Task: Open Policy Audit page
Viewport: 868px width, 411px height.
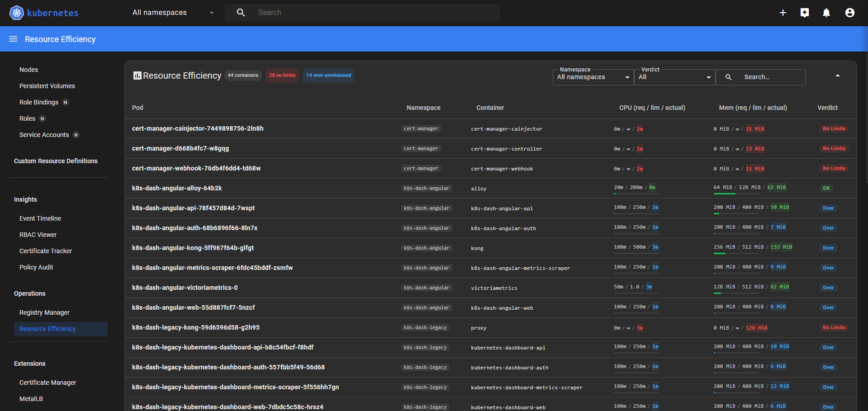Action: pos(36,267)
